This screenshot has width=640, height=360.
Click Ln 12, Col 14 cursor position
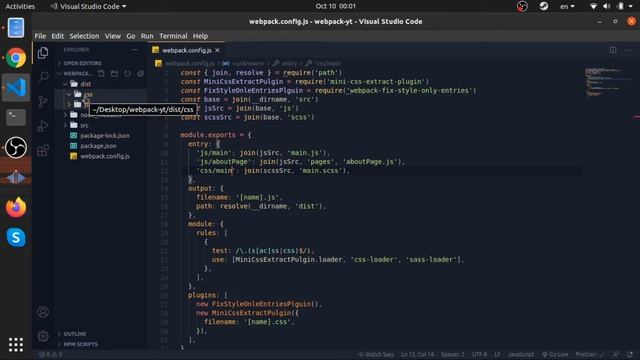tap(418, 354)
